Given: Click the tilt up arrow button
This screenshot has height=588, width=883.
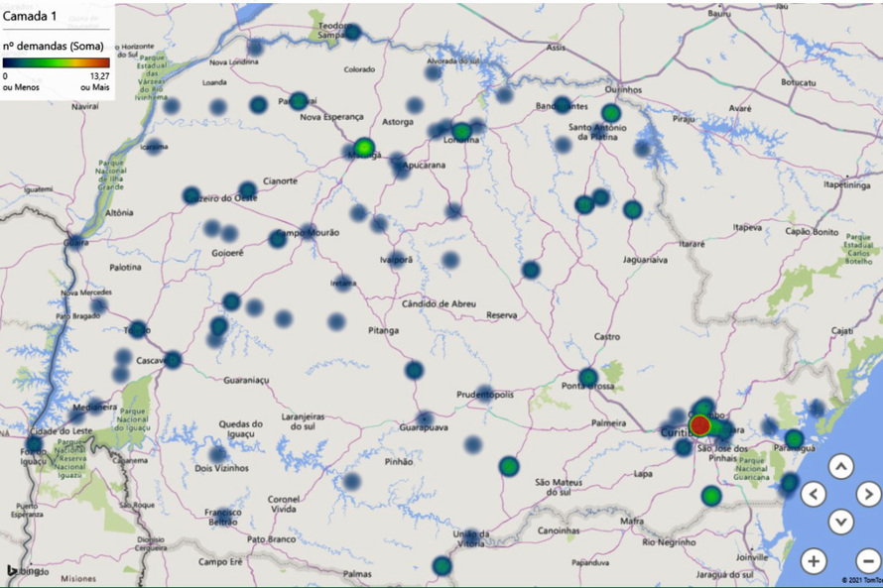Looking at the screenshot, I should pyautogui.click(x=840, y=466).
